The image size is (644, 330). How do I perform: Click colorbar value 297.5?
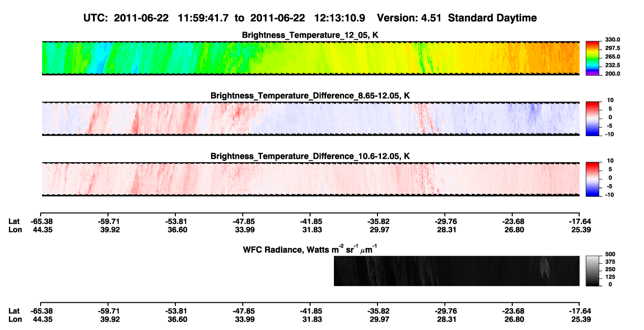(613, 48)
